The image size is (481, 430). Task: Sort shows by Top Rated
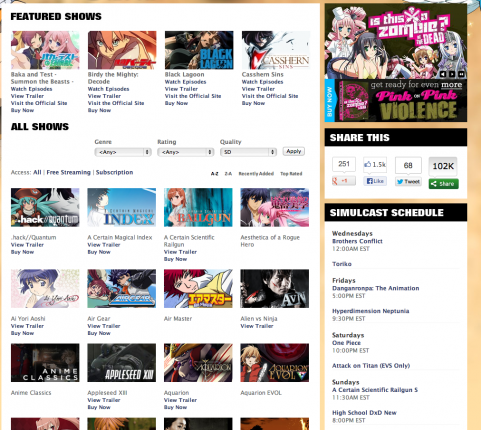[x=291, y=174]
